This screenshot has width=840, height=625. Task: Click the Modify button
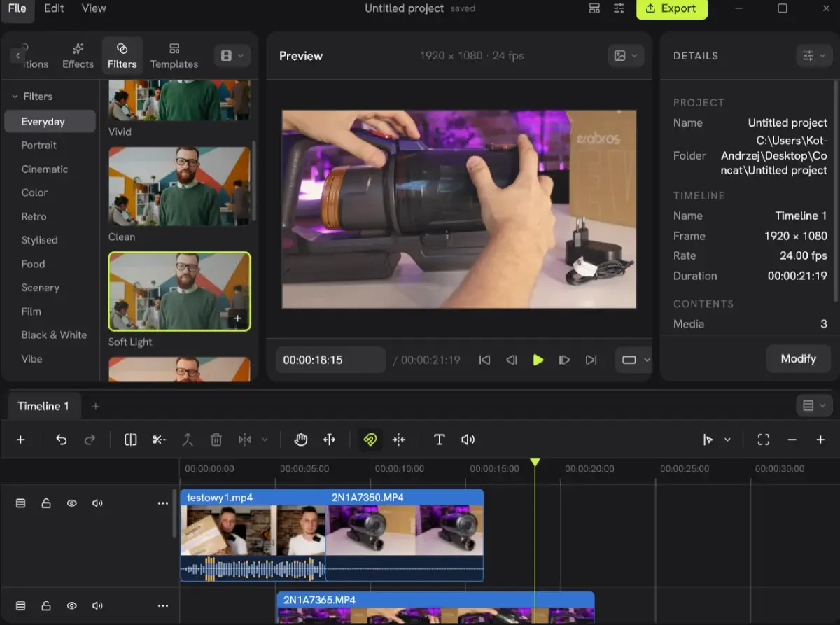click(x=799, y=358)
